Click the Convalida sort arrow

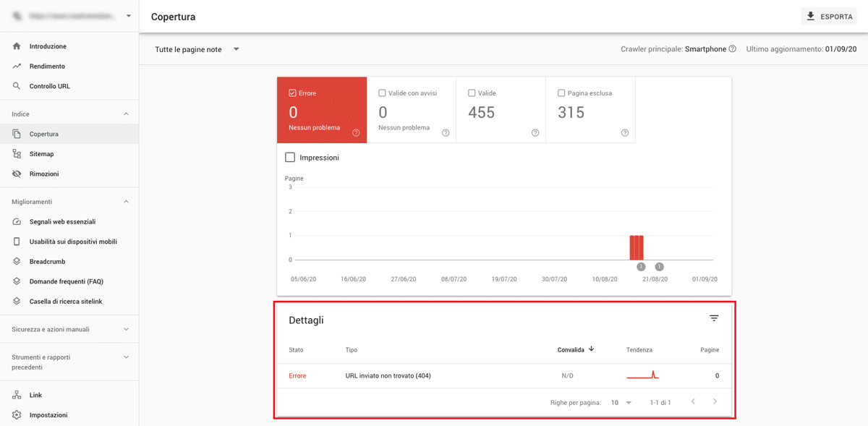[x=592, y=349]
